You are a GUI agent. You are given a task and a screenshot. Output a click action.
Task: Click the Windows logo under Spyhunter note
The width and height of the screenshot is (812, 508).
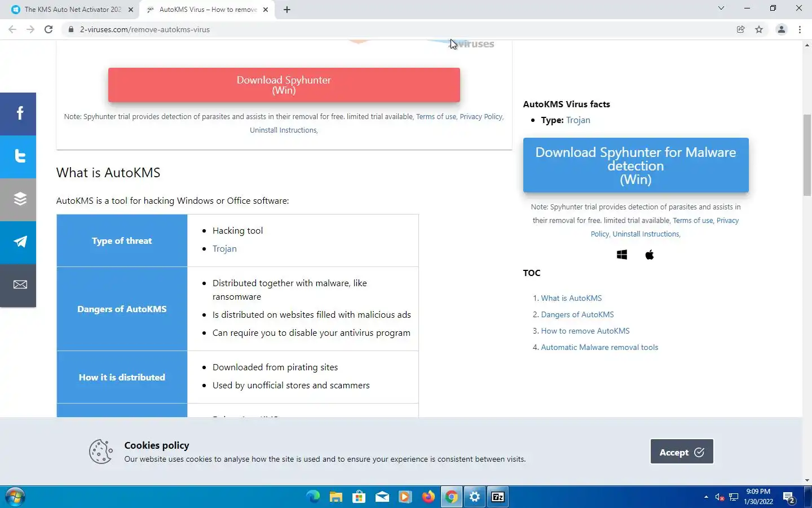coord(622,255)
